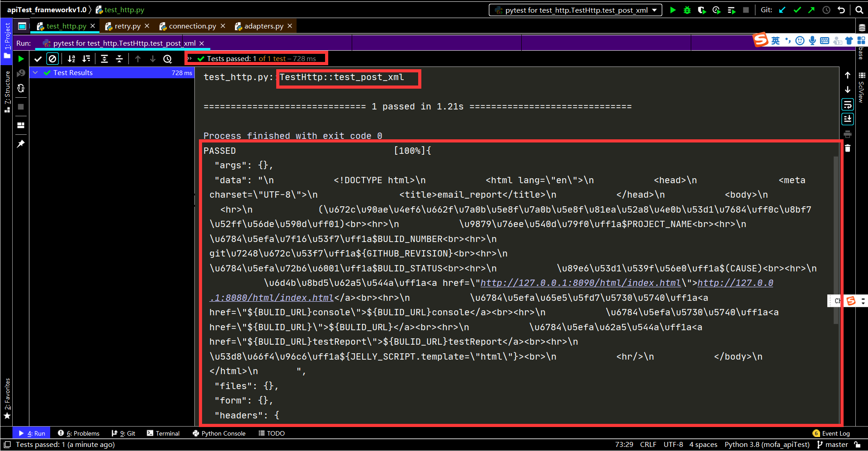Switch to the test_http.py editor tab
Image resolution: width=868 pixels, height=451 pixels.
tap(66, 26)
